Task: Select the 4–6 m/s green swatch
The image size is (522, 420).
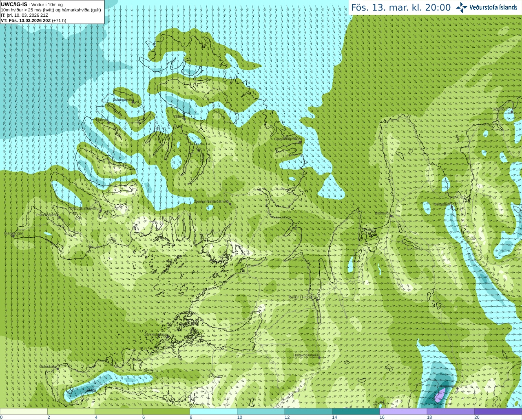Action: 118,411
